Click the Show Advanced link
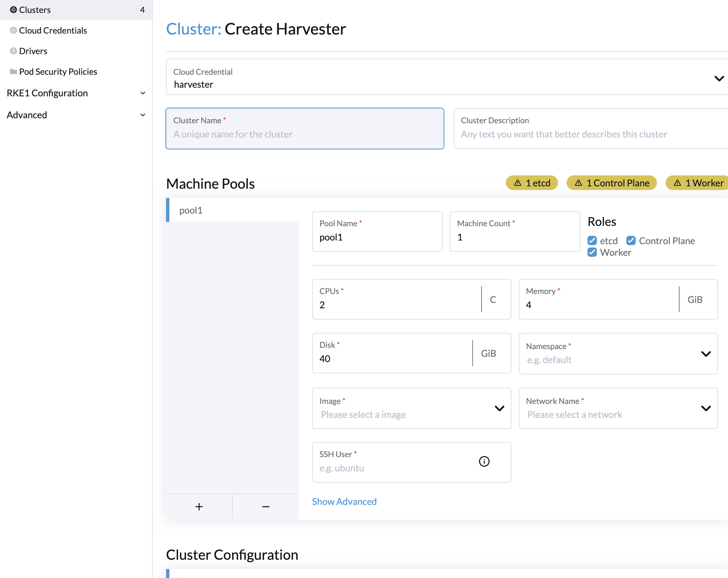 [x=344, y=501]
